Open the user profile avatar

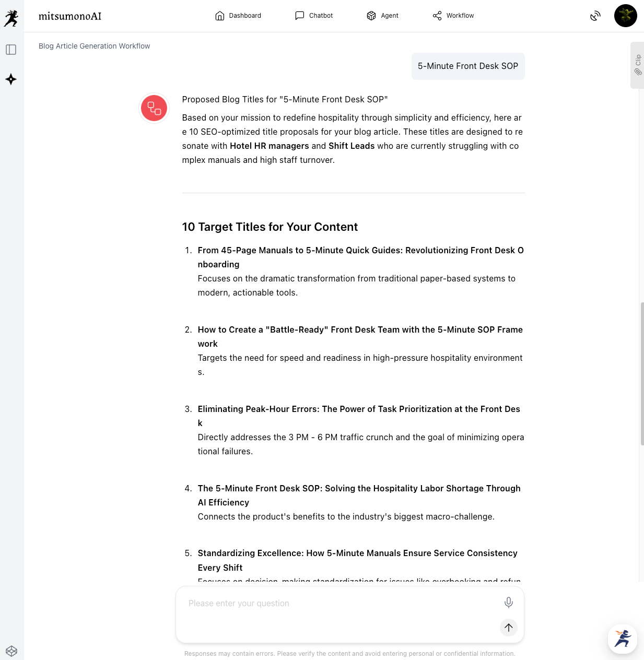coord(625,16)
